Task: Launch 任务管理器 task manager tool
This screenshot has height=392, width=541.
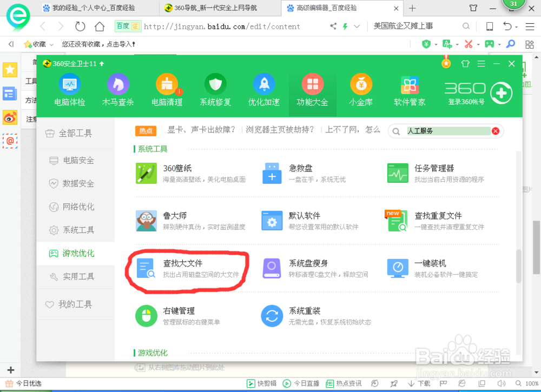Action: (x=436, y=173)
